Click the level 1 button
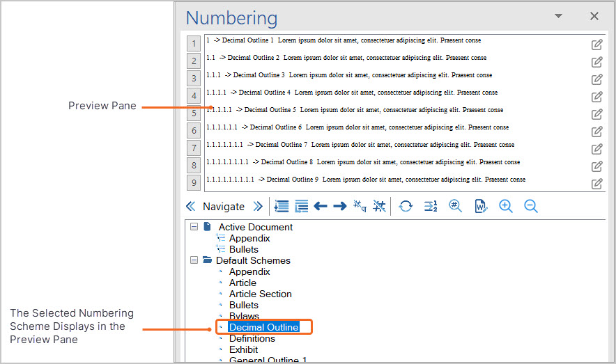Image resolution: width=616 pixels, height=364 pixels. [194, 44]
